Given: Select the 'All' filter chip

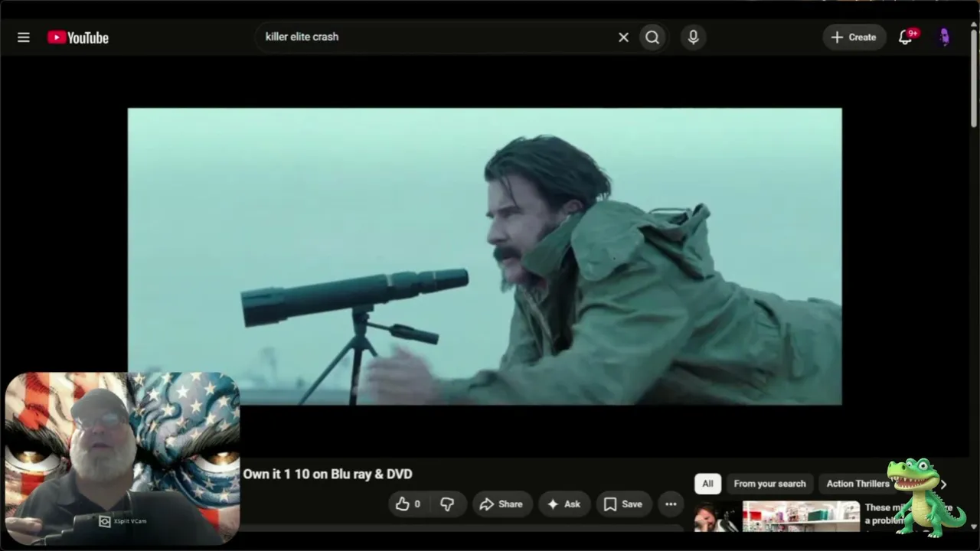Looking at the screenshot, I should [x=707, y=484].
